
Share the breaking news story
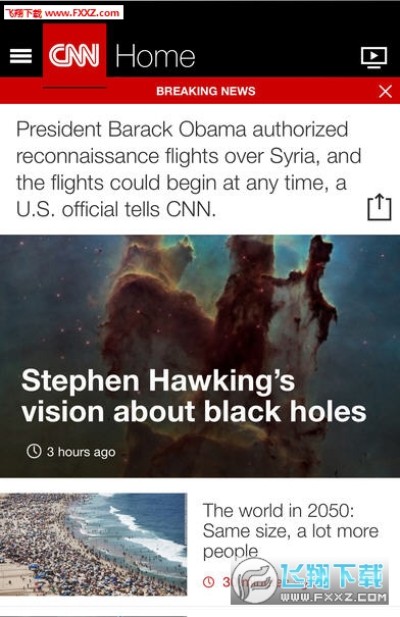(x=380, y=207)
